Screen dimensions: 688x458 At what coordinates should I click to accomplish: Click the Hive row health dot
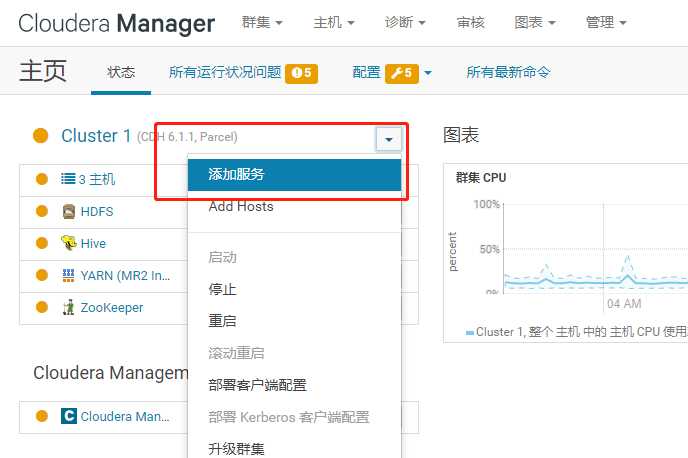click(42, 243)
